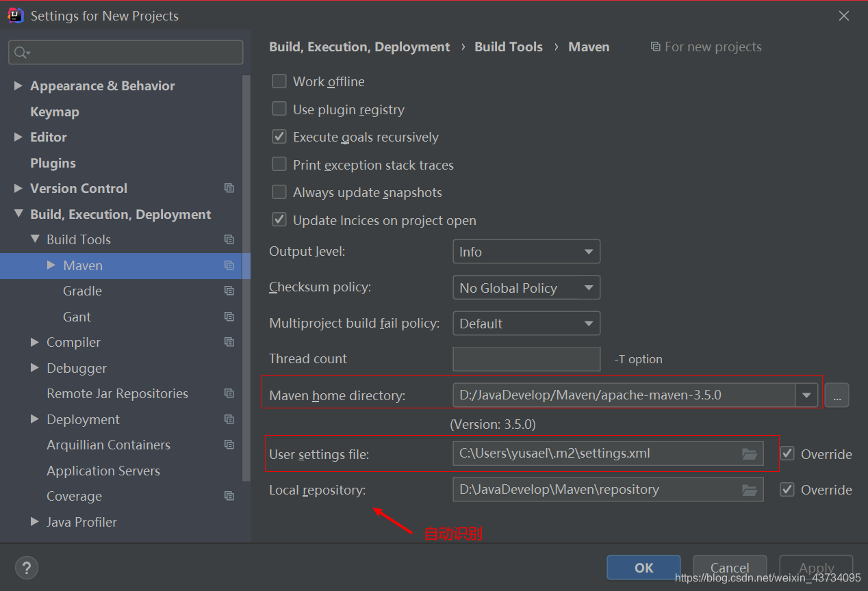Expand the Java Profiler arrow
868x591 pixels.
point(35,522)
